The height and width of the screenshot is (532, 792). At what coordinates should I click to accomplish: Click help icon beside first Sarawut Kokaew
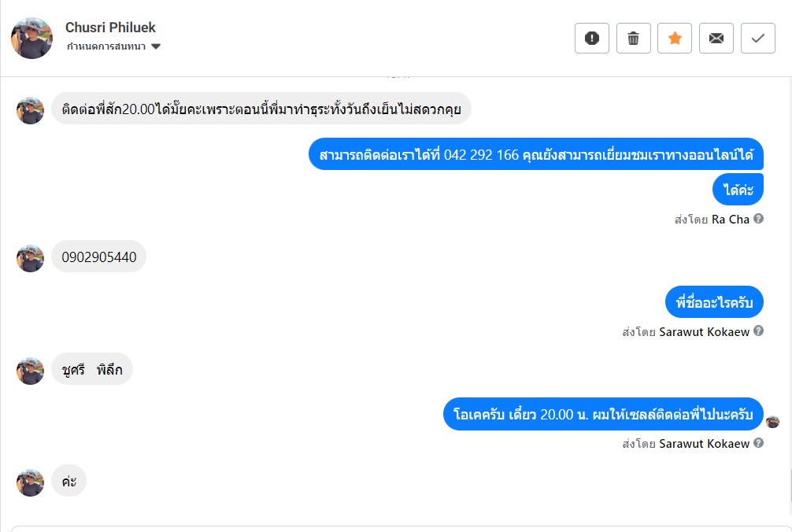[759, 331]
